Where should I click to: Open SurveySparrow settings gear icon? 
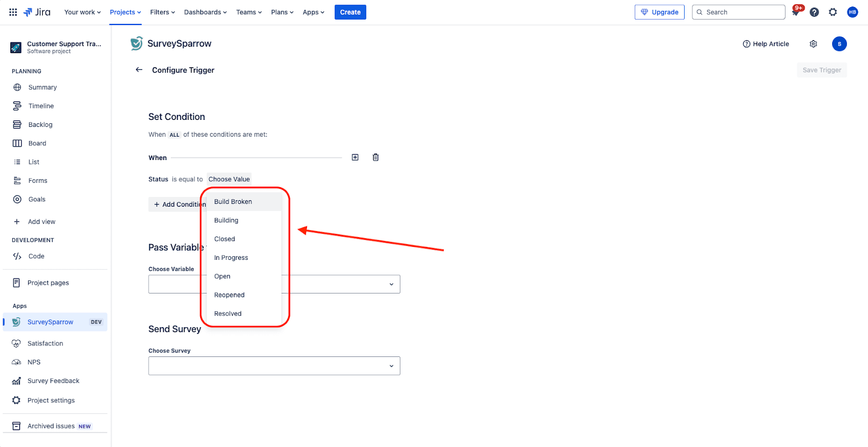[x=813, y=44]
